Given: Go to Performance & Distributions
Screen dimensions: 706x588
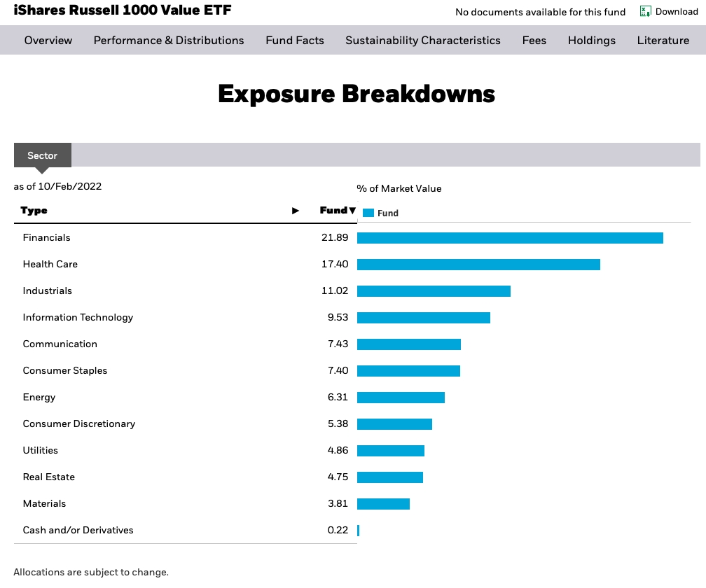Looking at the screenshot, I should (169, 41).
